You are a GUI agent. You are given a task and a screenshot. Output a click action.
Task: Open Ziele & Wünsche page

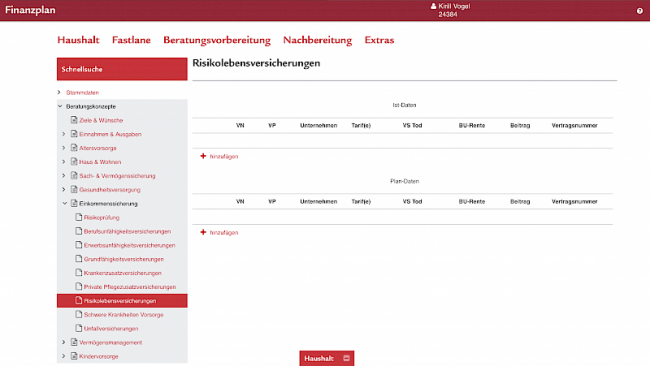pyautogui.click(x=101, y=120)
